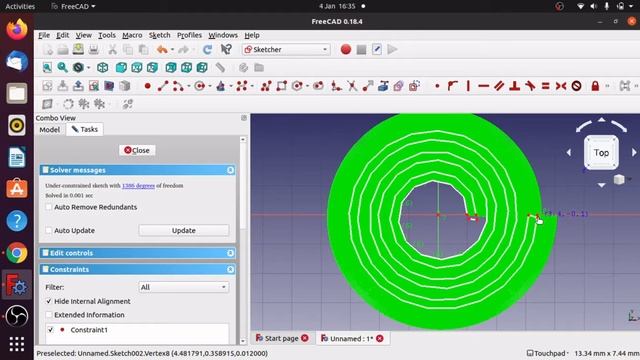The image size is (640, 360).
Task: Select the create slot tool
Action: (x=318, y=86)
